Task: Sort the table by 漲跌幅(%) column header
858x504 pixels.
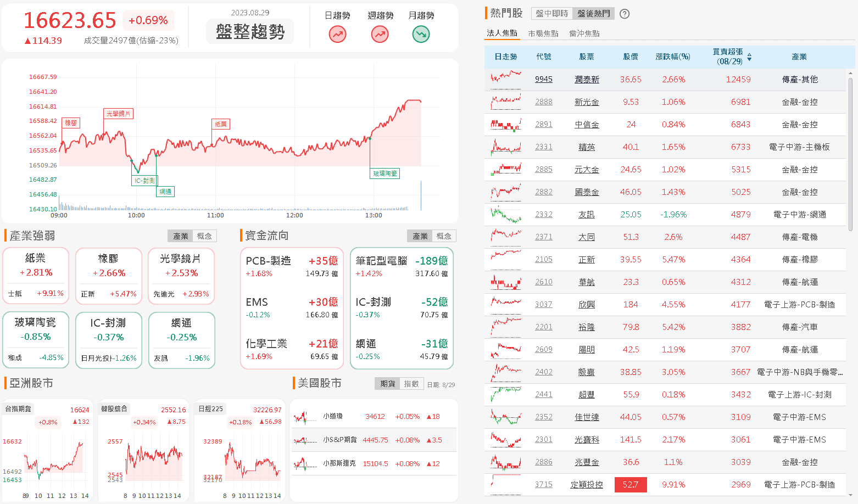Action: pyautogui.click(x=673, y=57)
